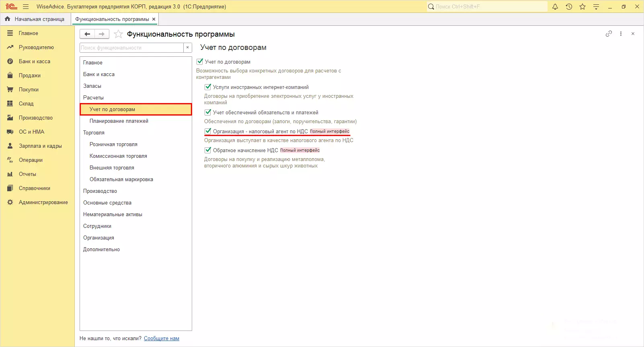The image size is (644, 347).
Task: Click the notifications bell icon
Action: pyautogui.click(x=555, y=6)
